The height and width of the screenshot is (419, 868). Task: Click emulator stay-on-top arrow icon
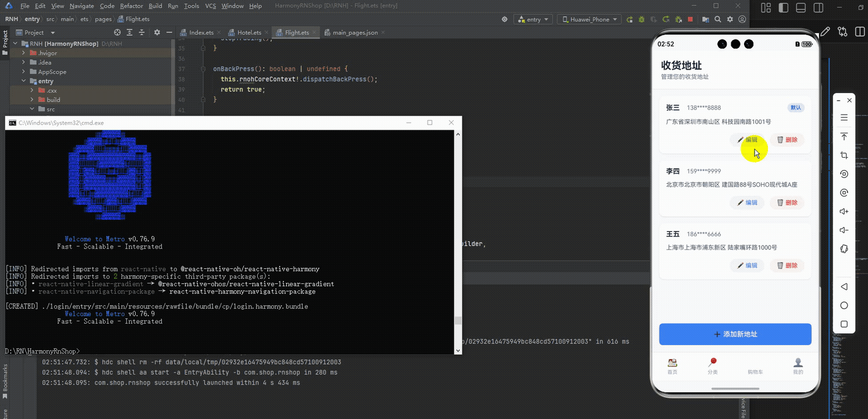[844, 136]
